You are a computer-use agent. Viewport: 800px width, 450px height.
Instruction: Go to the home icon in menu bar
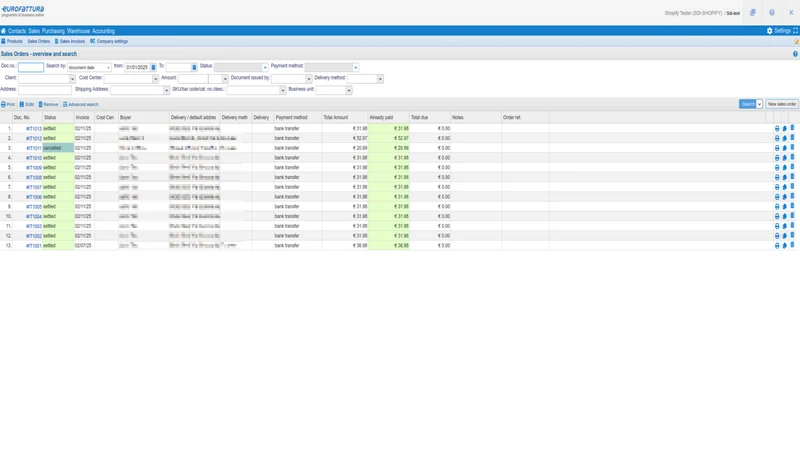pyautogui.click(x=4, y=31)
